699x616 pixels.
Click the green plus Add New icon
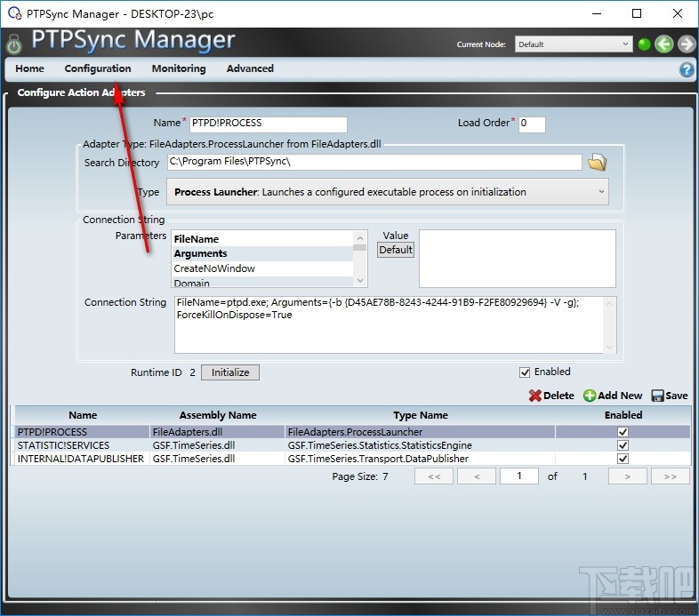pos(590,396)
